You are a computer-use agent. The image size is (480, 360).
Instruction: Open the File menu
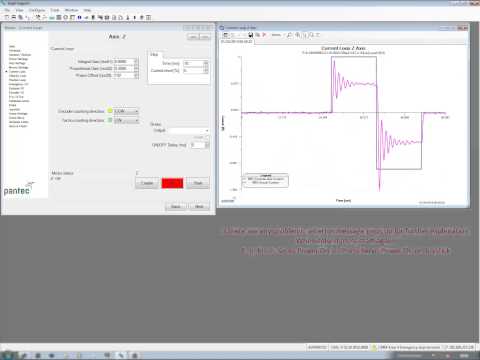pyautogui.click(x=7, y=10)
